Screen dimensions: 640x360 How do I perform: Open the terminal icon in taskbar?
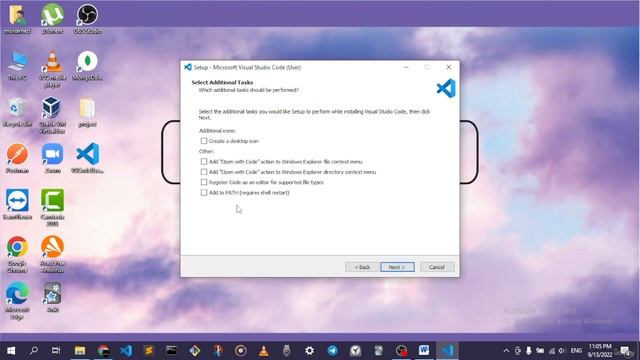tap(171, 351)
